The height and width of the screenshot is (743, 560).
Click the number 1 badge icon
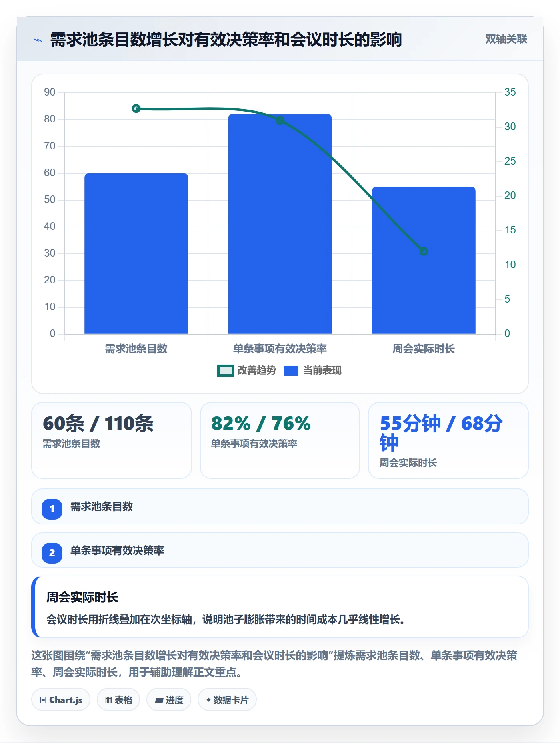(52, 509)
